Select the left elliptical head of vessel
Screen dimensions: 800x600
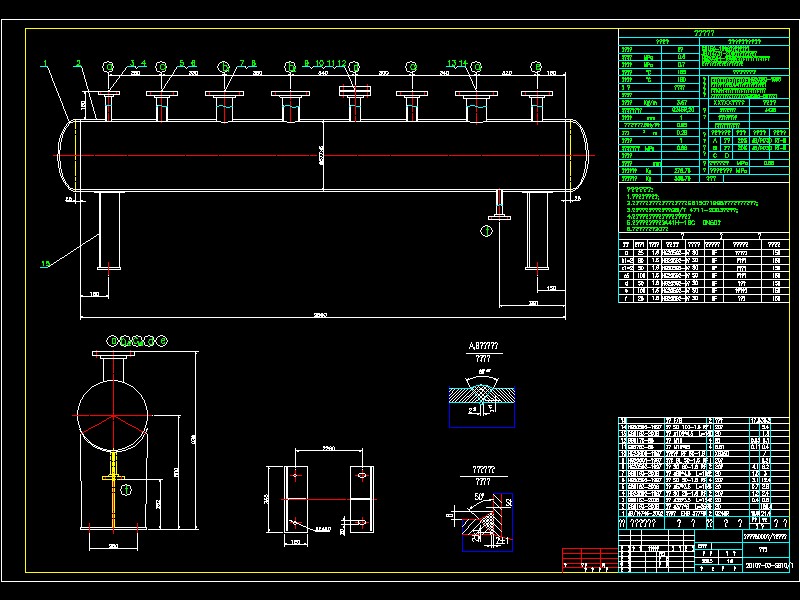67,156
